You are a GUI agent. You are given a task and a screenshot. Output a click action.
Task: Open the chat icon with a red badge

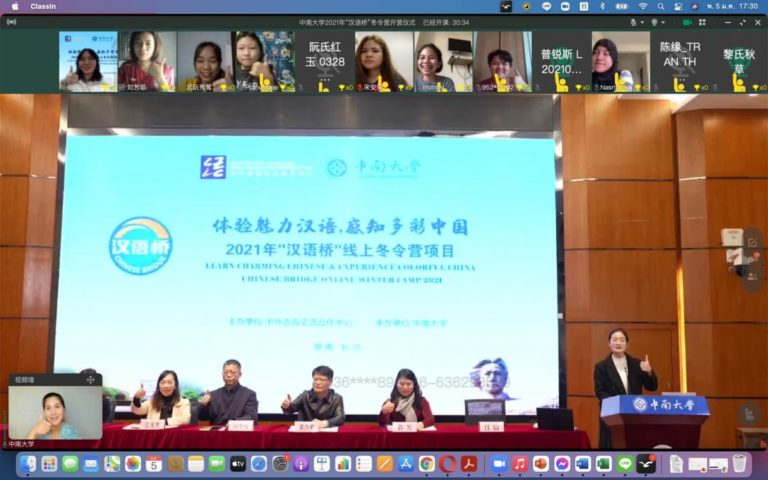(x=752, y=259)
